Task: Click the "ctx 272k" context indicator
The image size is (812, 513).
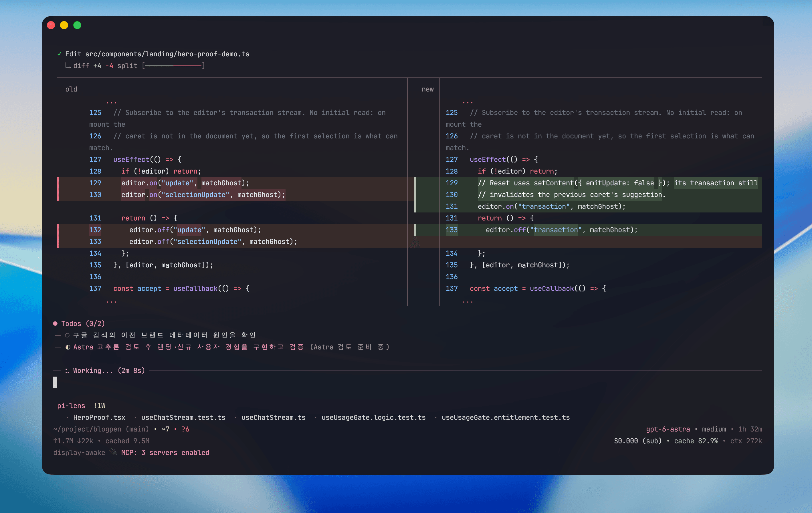Action: (x=746, y=441)
